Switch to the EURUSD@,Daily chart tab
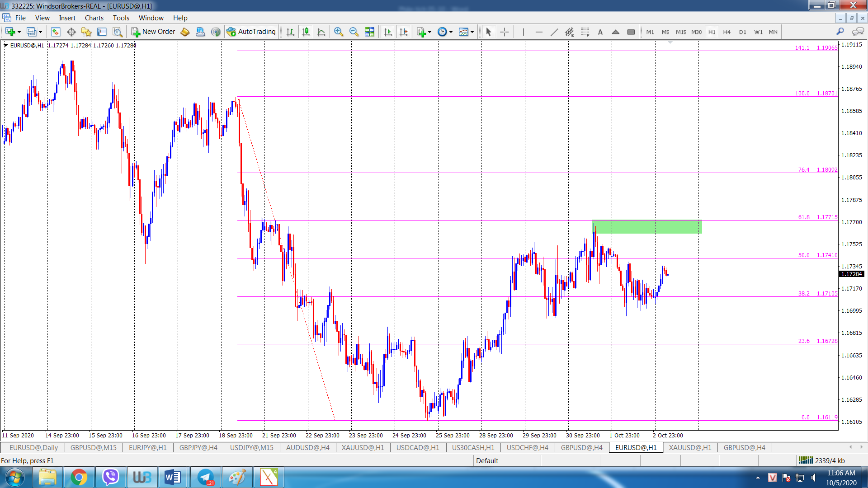 (x=34, y=447)
